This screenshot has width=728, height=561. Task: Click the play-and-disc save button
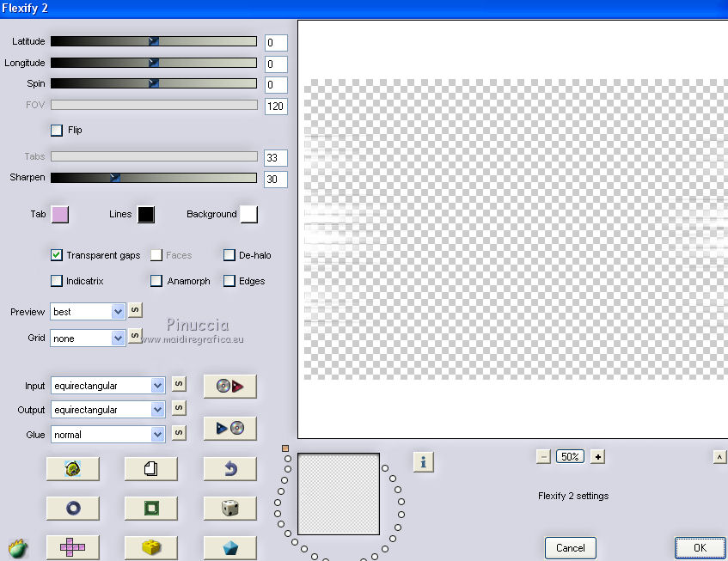point(229,428)
